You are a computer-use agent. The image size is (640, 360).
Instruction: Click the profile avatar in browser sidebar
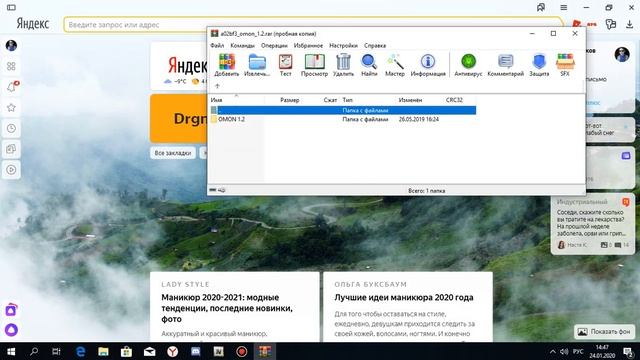pyautogui.click(x=11, y=45)
